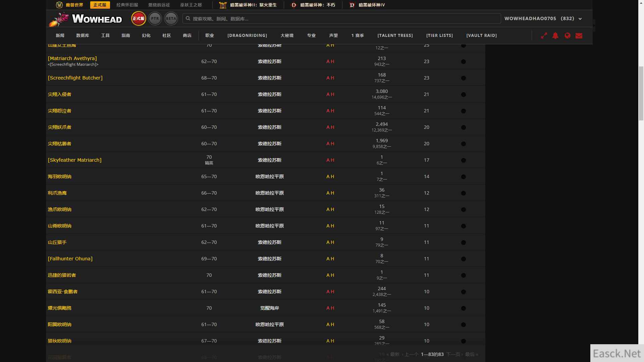Click the search magnifier icon
The height and width of the screenshot is (362, 644).
point(188,18)
